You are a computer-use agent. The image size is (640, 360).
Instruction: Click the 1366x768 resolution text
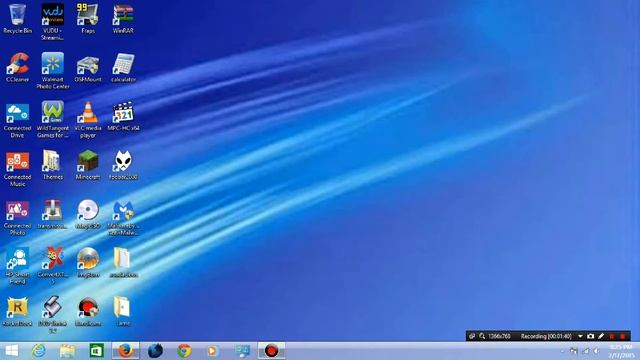click(x=499, y=336)
